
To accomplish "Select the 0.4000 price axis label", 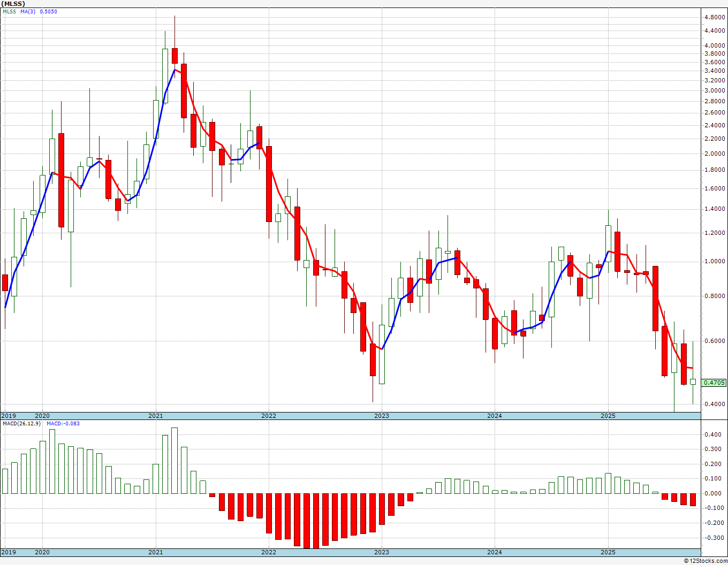I will (715, 404).
